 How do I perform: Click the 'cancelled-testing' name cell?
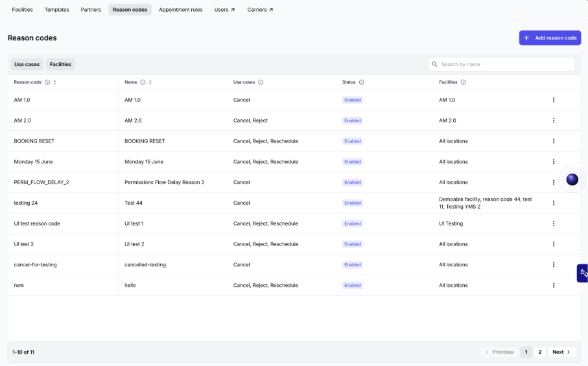[x=145, y=265]
